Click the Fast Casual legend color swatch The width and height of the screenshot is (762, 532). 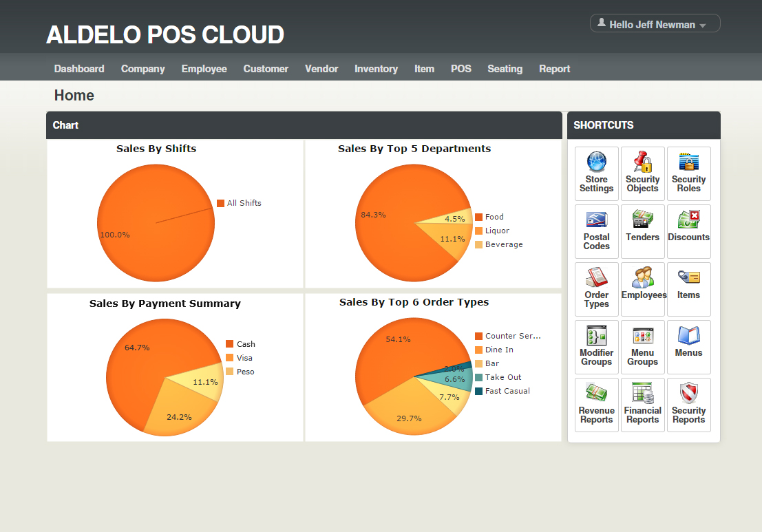point(478,391)
